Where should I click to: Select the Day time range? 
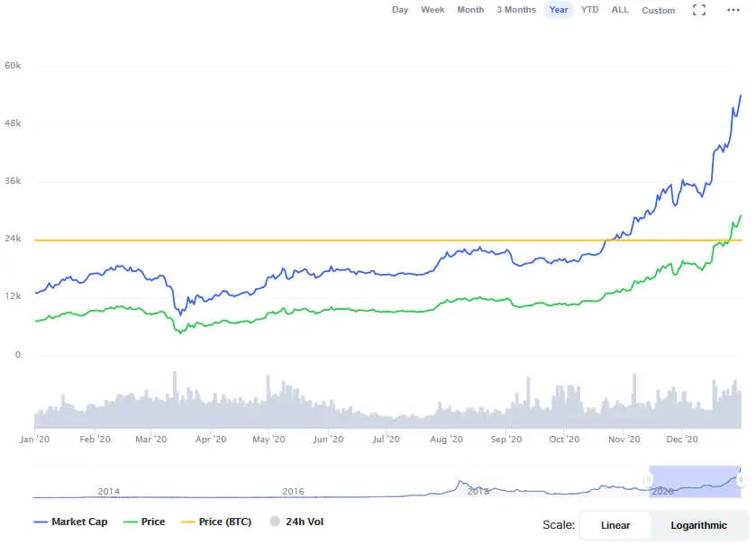point(400,10)
